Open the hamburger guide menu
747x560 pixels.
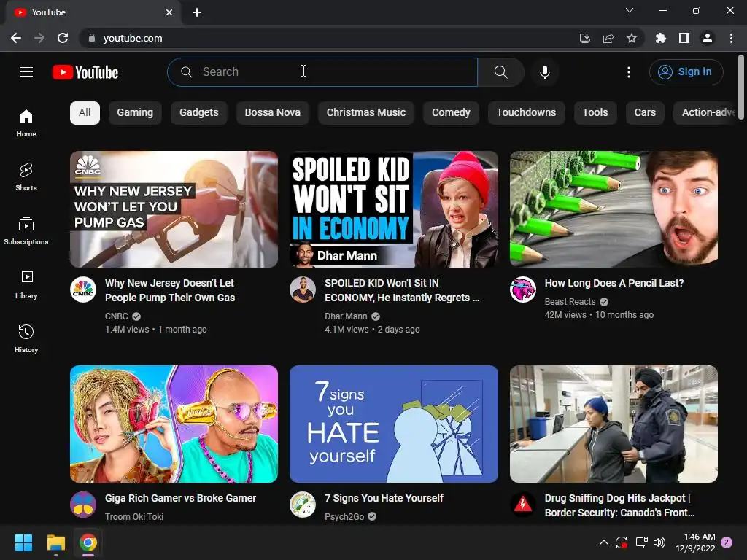tap(26, 72)
